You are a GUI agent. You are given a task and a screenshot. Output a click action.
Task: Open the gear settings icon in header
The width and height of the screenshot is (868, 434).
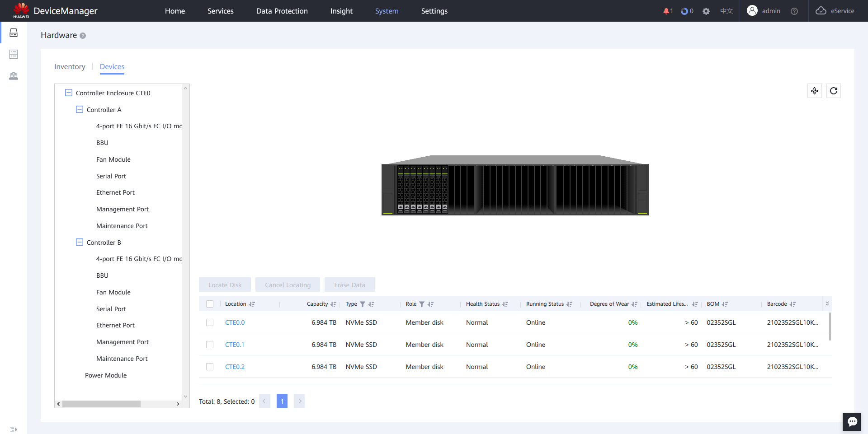pos(706,11)
